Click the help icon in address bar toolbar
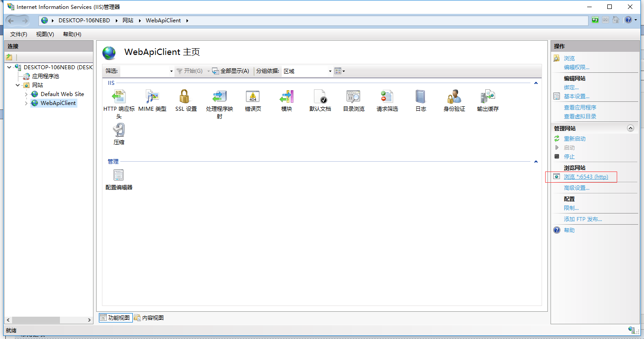644x339 pixels. click(x=629, y=20)
